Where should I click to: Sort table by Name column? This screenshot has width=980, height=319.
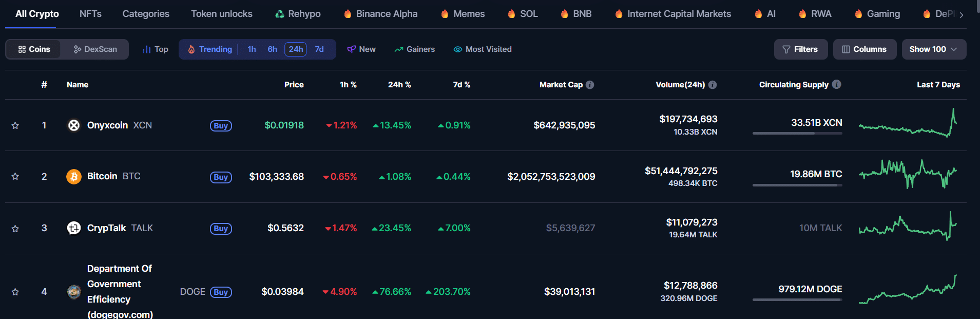tap(78, 85)
